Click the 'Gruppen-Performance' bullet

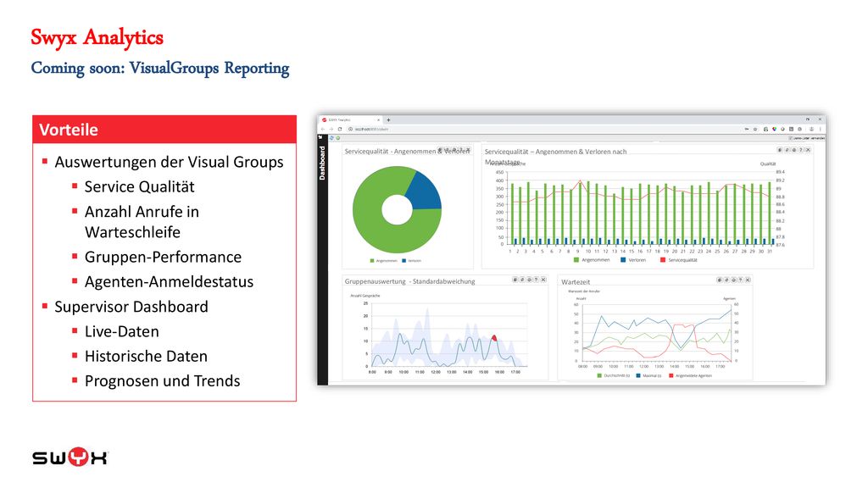(x=163, y=257)
